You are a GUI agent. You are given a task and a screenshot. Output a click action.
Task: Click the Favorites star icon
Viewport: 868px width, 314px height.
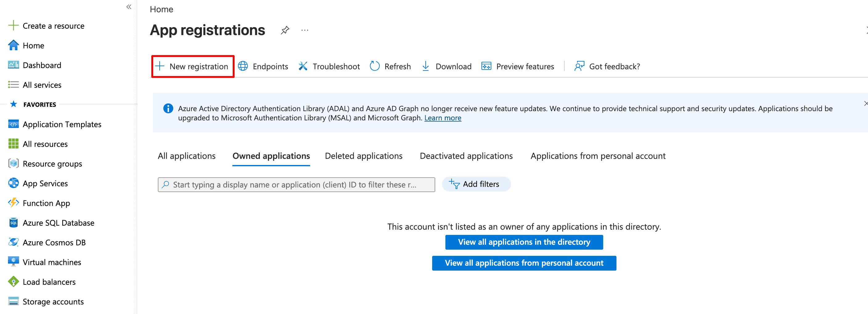point(14,104)
